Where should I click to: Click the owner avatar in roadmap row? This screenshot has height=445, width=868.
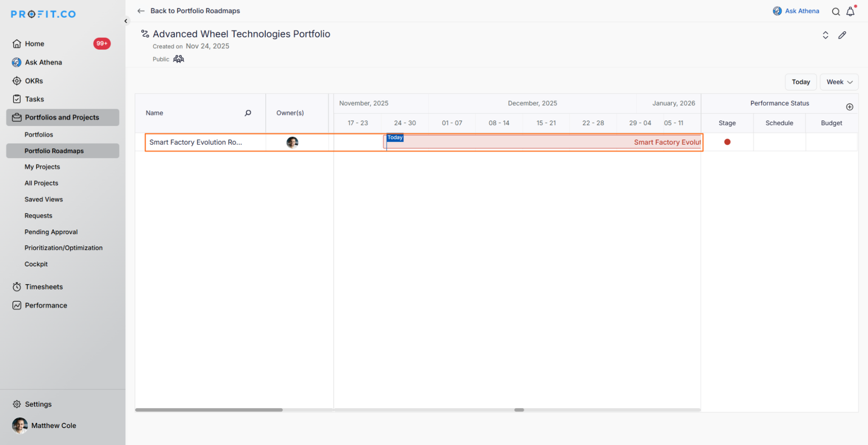coord(292,143)
